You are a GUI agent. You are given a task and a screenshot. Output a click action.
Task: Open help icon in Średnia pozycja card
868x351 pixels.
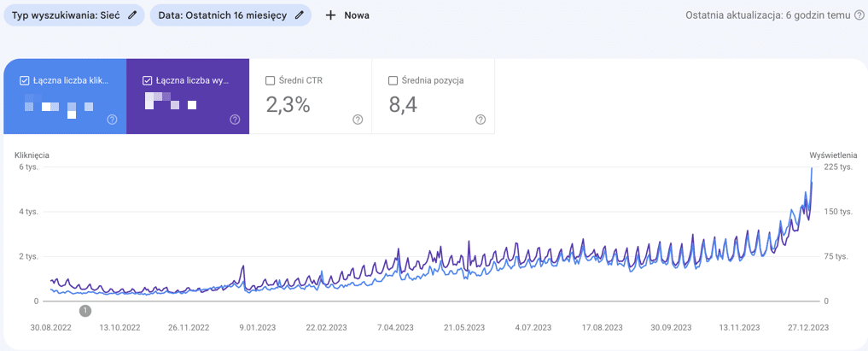tap(481, 120)
